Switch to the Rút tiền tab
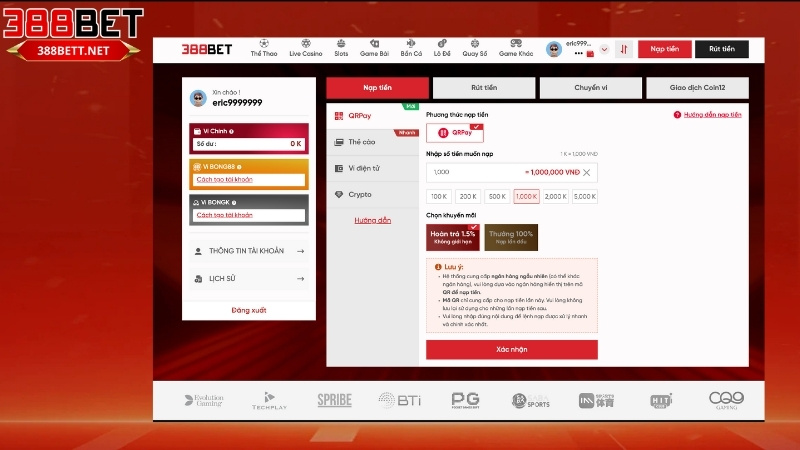The image size is (800, 450). [x=484, y=88]
